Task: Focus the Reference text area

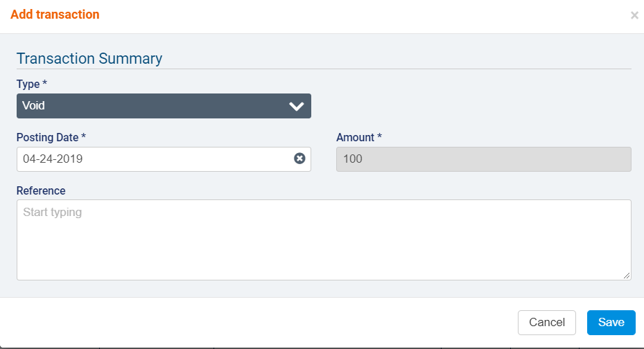Action: coord(324,240)
